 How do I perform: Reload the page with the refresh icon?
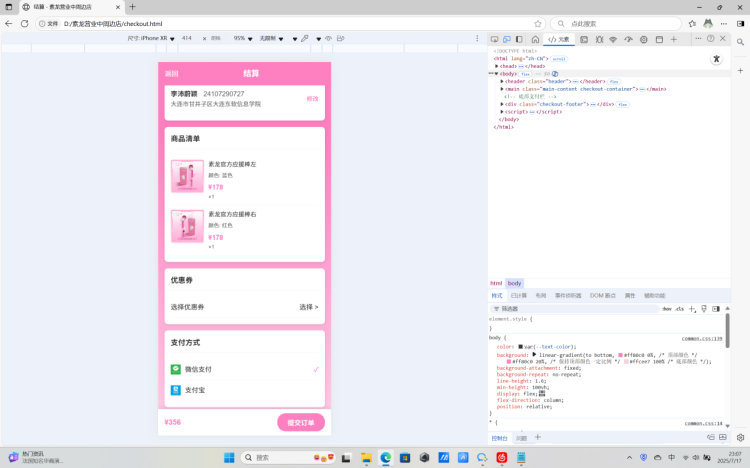[x=24, y=23]
